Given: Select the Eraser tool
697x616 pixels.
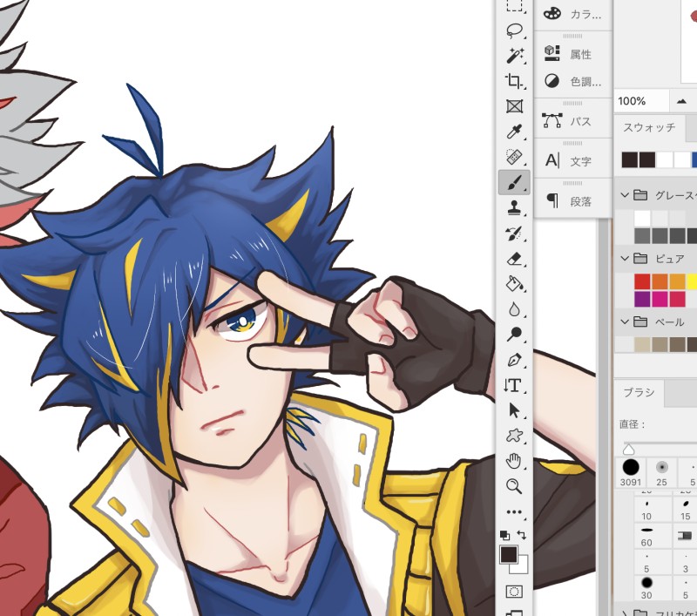Looking at the screenshot, I should pos(514,258).
